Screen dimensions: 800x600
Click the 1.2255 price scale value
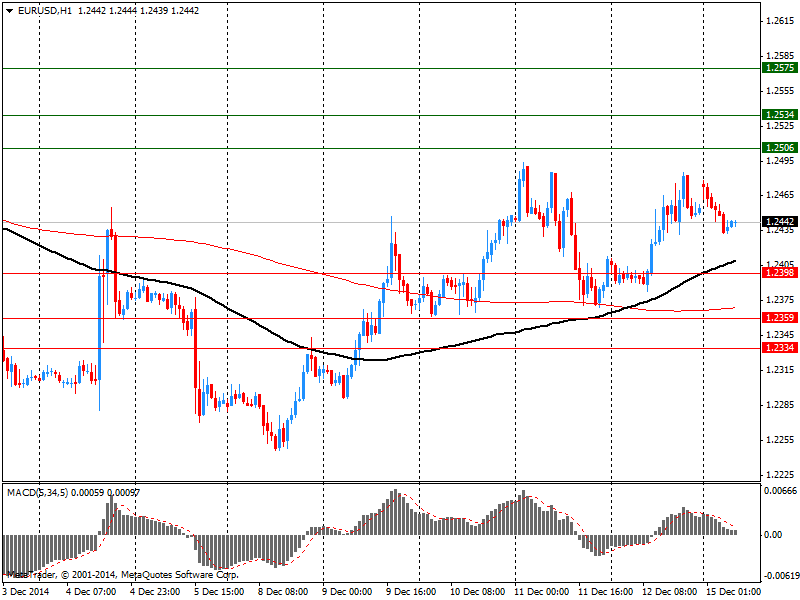[780, 440]
